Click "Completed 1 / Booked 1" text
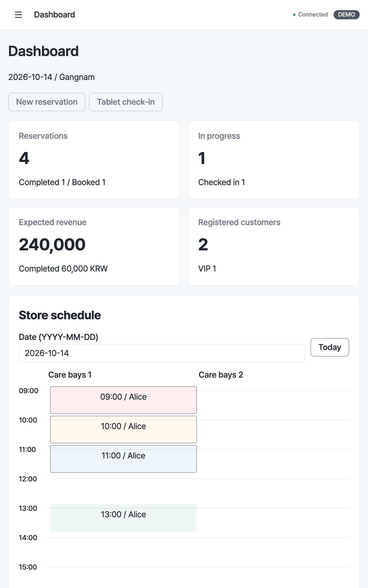Image resolution: width=368 pixels, height=588 pixels. tap(62, 182)
